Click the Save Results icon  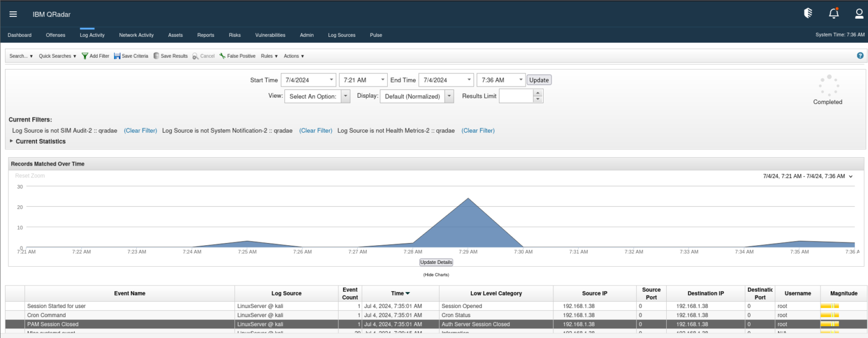(x=157, y=56)
